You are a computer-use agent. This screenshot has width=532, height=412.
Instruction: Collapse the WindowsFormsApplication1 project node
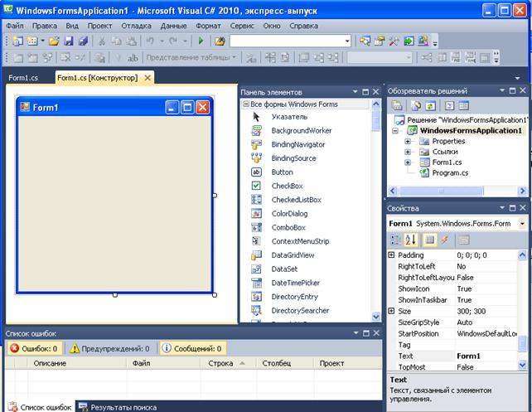pyautogui.click(x=395, y=131)
